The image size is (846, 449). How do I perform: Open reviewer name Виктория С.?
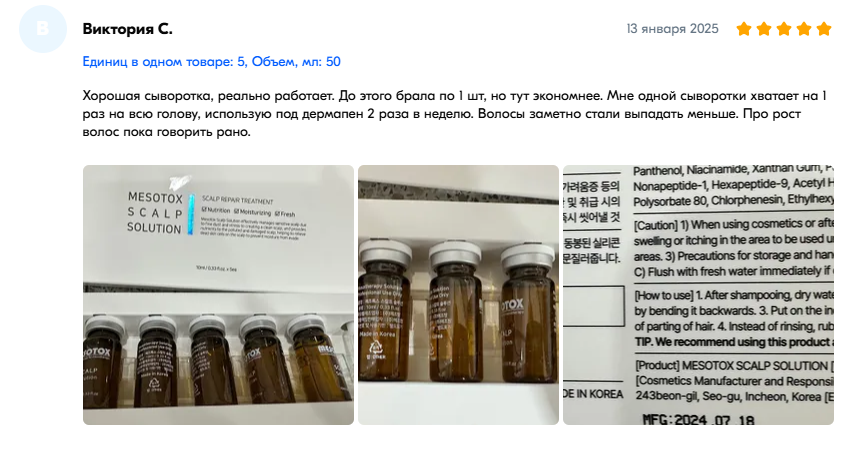127,29
